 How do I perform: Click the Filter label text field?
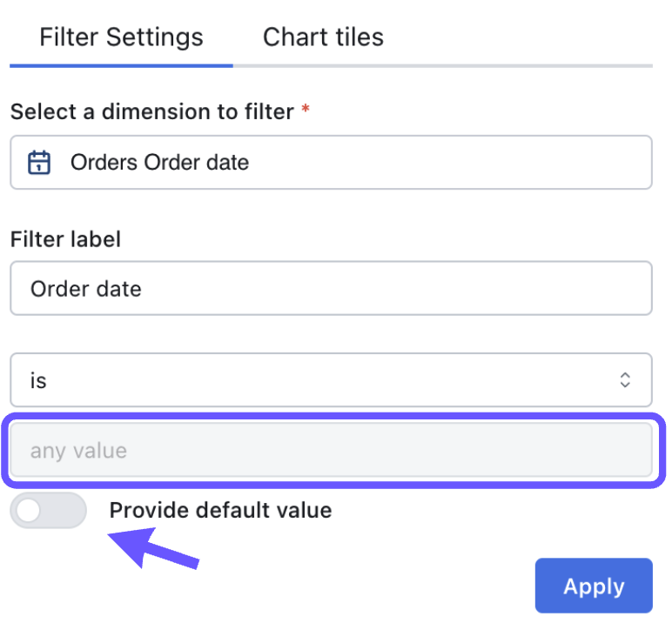tap(331, 289)
